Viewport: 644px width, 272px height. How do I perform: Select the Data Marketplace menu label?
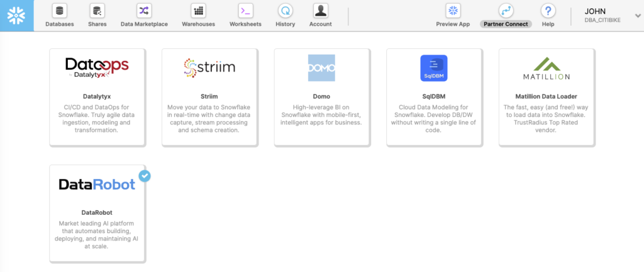point(144,24)
